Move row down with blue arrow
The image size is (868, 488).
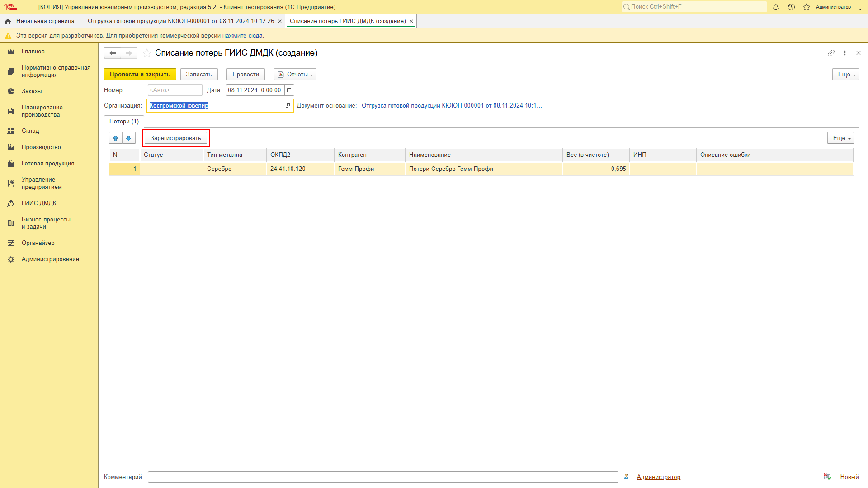coord(129,138)
